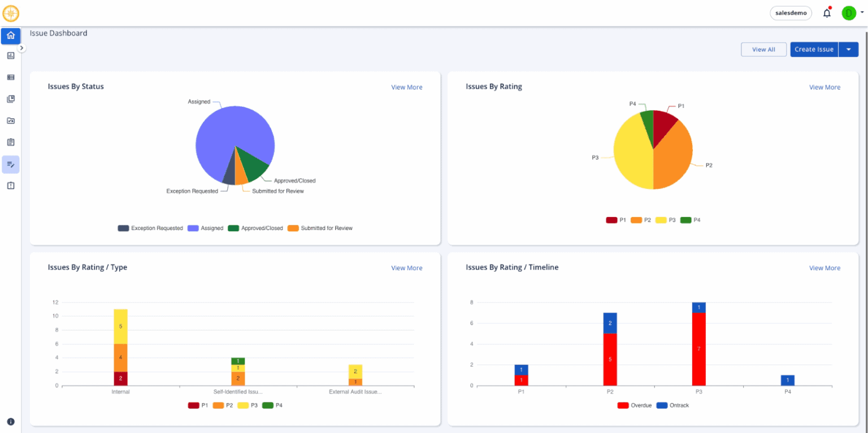Click the yellow P3 segment of the Internal bar

click(x=120, y=326)
